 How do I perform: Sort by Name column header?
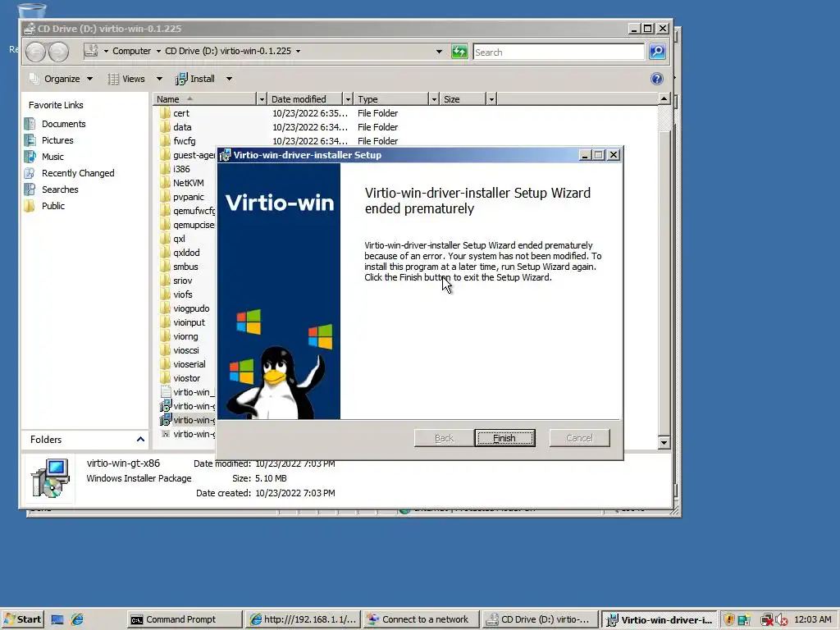tap(204, 99)
